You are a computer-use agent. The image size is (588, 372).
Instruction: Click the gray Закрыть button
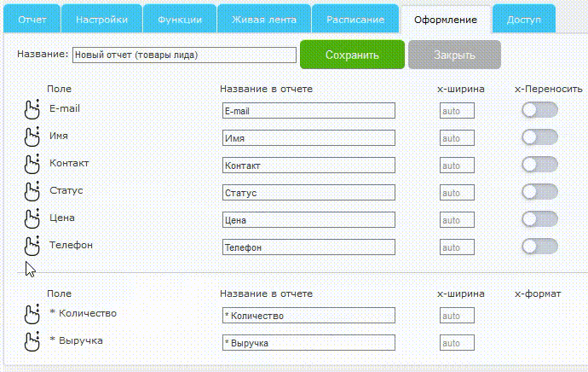pos(454,55)
